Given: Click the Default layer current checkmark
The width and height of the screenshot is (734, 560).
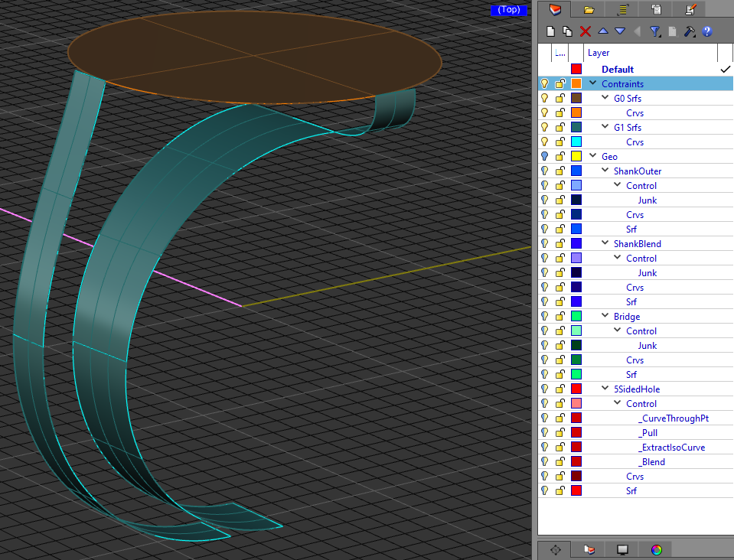Looking at the screenshot, I should (725, 70).
